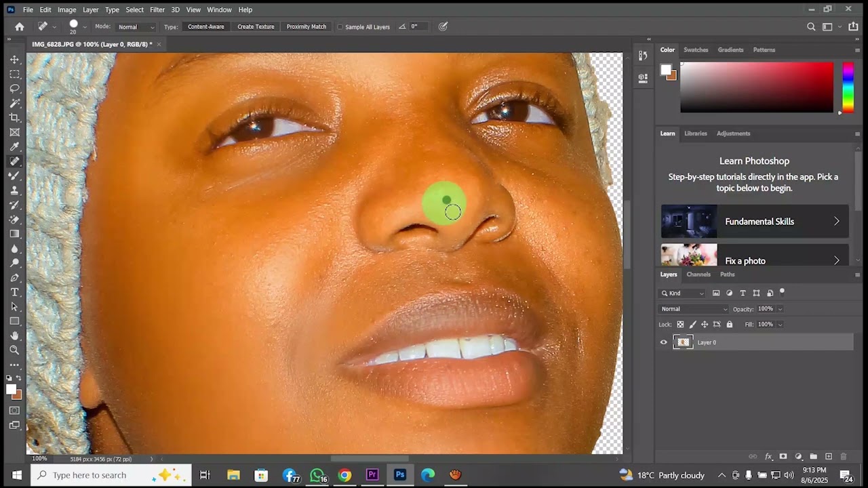
Task: Select the Blur tool
Action: (x=14, y=249)
